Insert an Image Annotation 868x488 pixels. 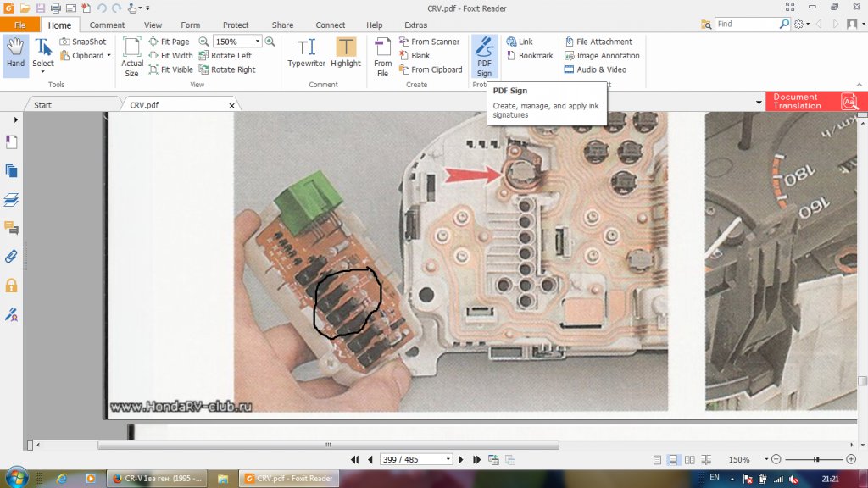602,55
